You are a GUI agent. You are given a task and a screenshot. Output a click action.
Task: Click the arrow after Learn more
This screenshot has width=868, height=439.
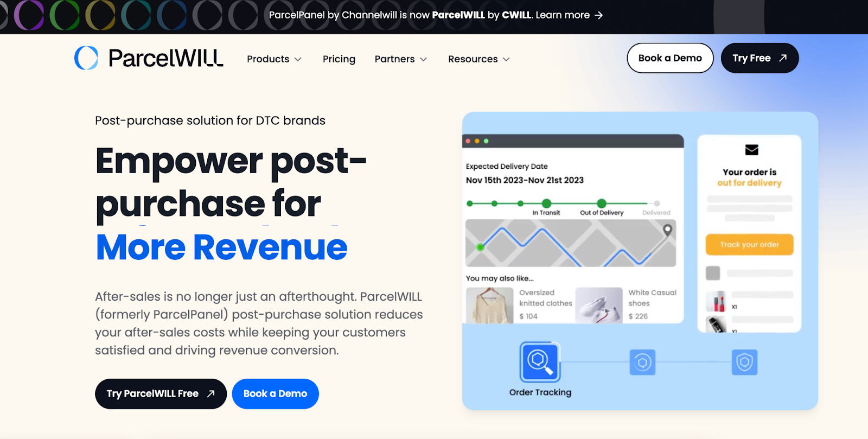click(x=599, y=15)
